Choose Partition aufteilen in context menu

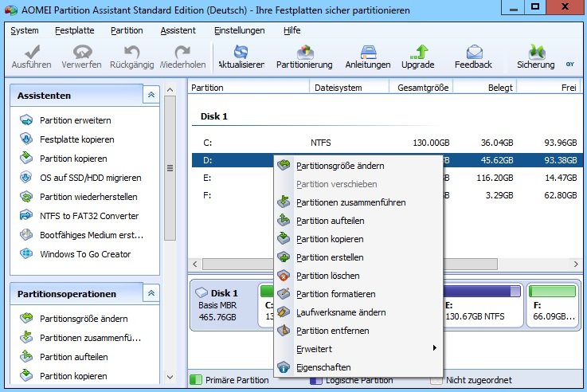click(x=358, y=221)
